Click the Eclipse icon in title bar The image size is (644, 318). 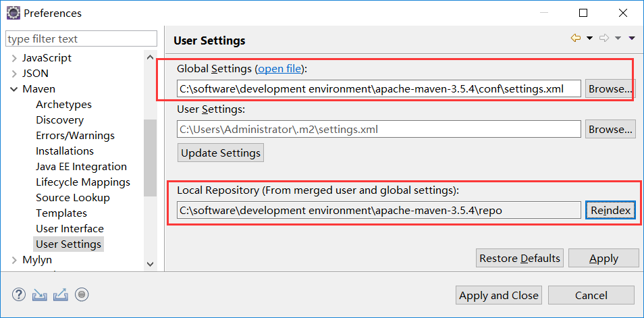13,13
